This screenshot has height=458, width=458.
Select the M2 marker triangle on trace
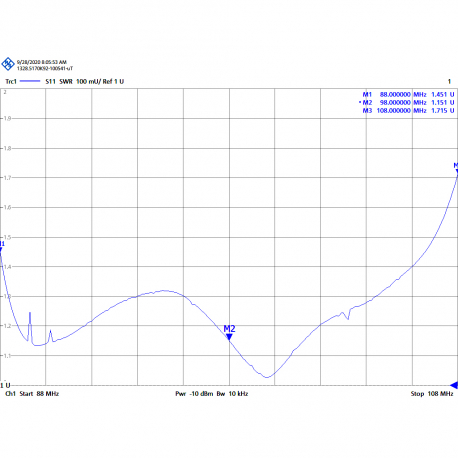coord(229,337)
